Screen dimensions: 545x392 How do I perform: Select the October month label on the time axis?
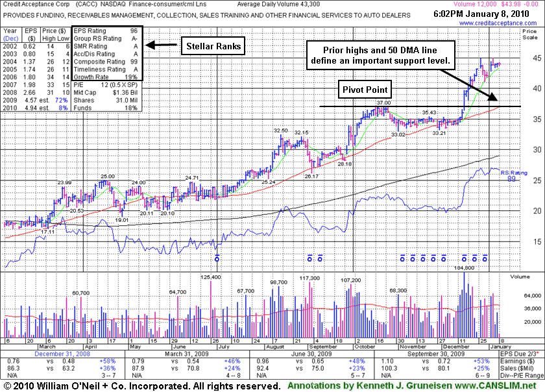365,347
